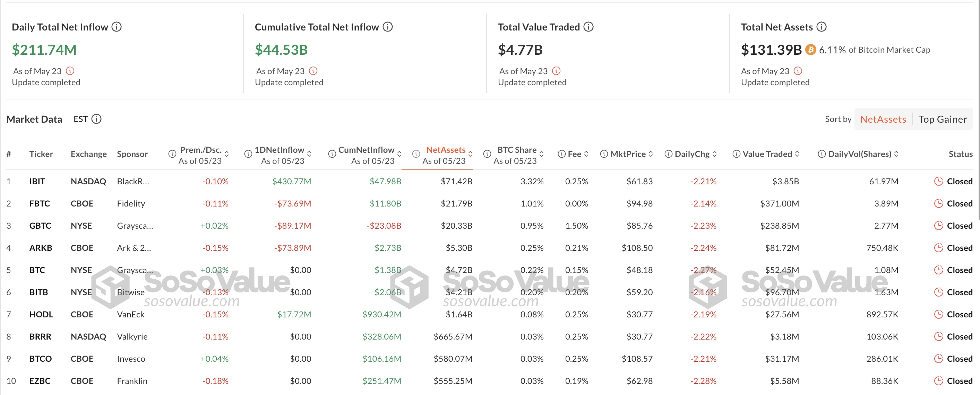Sort by CumNetInflow column arrows
The width and height of the screenshot is (980, 395).
(399, 154)
